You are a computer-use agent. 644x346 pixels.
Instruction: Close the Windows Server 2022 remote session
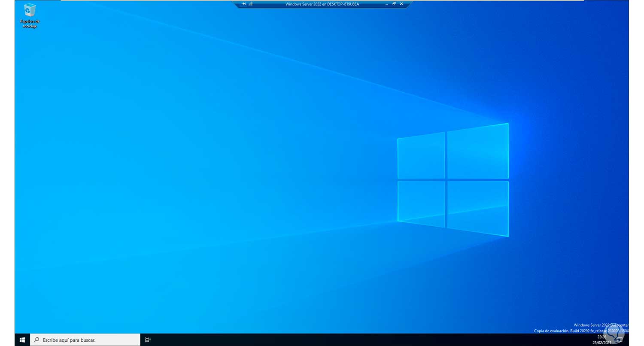[401, 4]
